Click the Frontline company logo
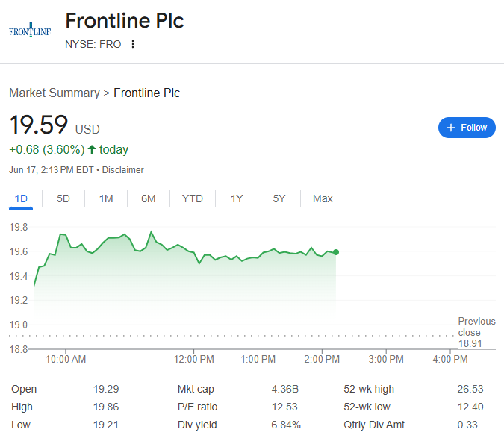Viewport: 504px width, 444px height. point(30,30)
